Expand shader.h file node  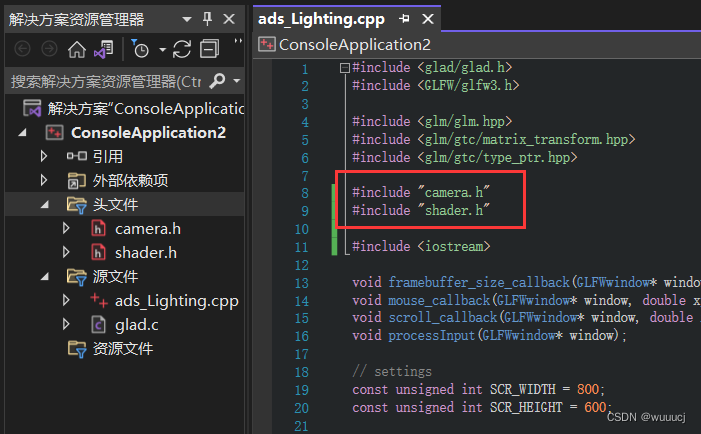click(x=66, y=252)
